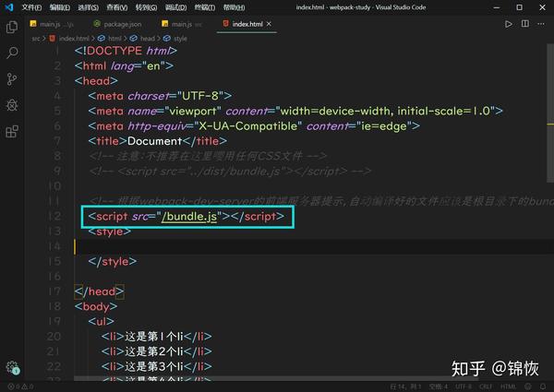
Task: Click the line and column status indicator
Action: click(x=405, y=386)
